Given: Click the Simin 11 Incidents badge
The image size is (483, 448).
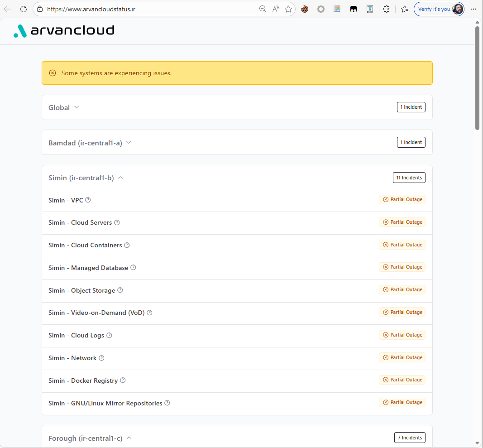Looking at the screenshot, I should tap(409, 178).
